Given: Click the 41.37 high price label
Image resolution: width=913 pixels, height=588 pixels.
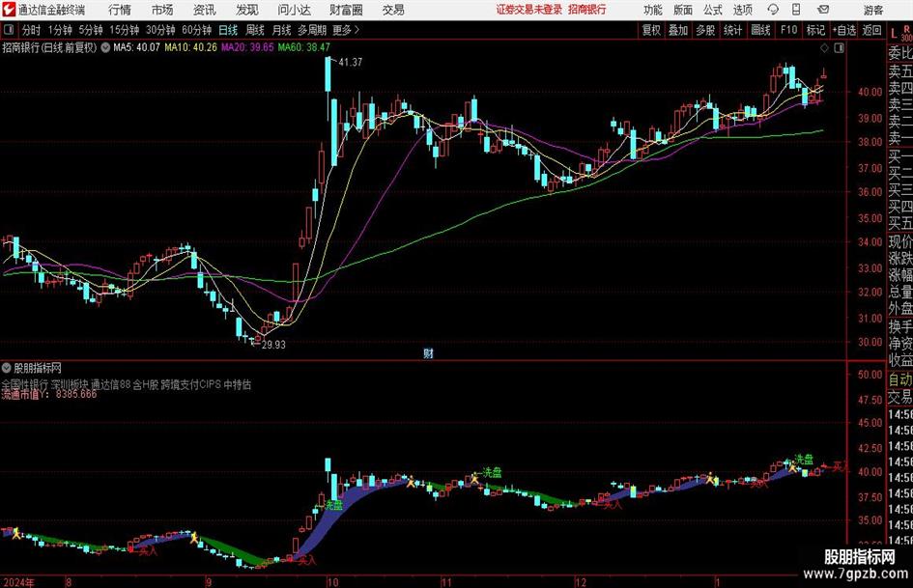Looking at the screenshot, I should click(x=350, y=63).
